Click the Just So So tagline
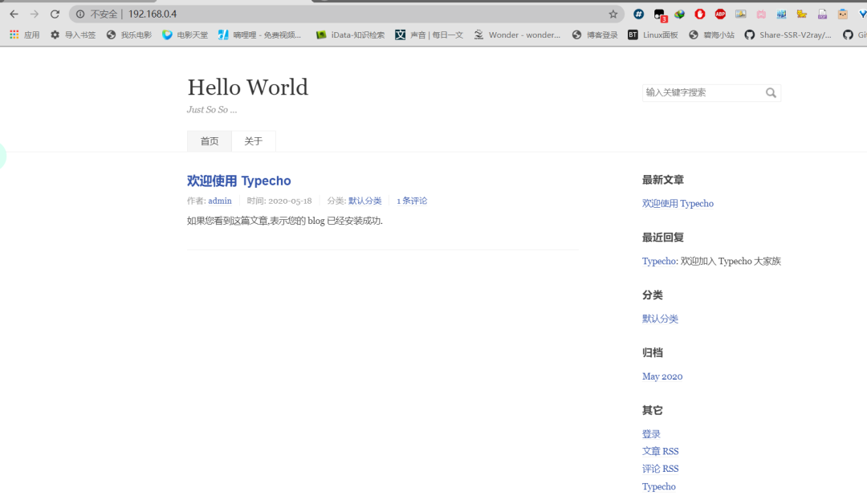The image size is (867, 504). (212, 109)
